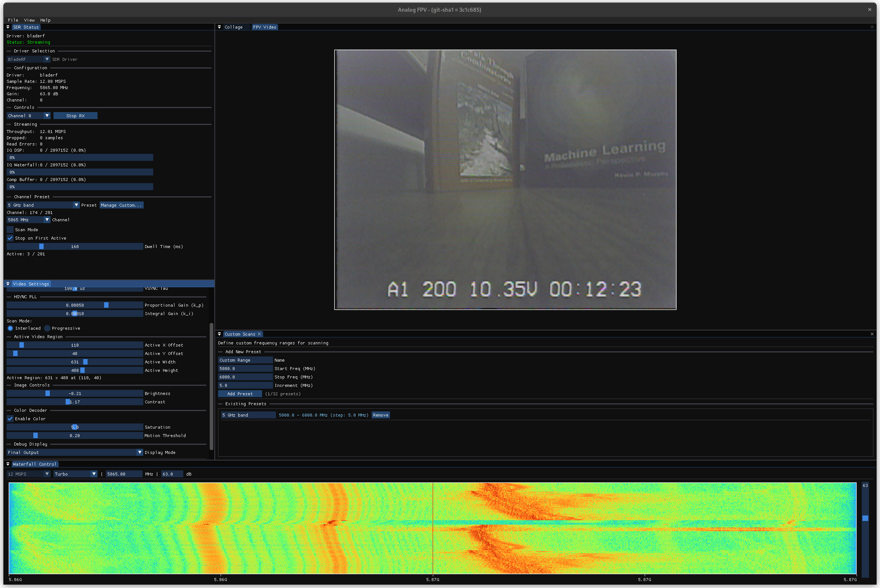Image resolution: width=880 pixels, height=588 pixels.
Task: Select the Progressive scan mode radio
Action: [x=47, y=328]
